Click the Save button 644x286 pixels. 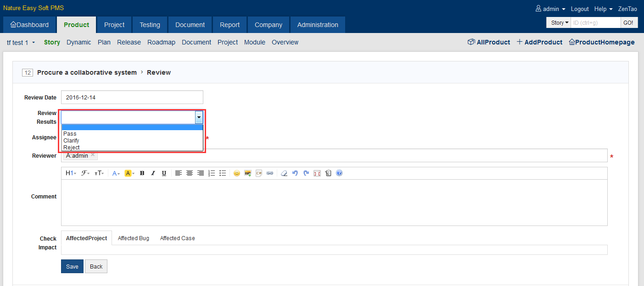click(x=72, y=267)
